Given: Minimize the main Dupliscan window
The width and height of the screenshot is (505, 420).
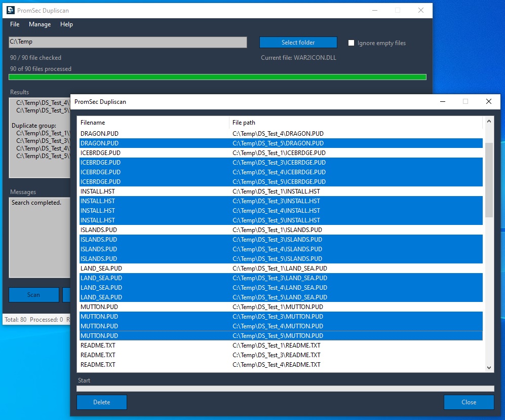Looking at the screenshot, I should pos(374,10).
